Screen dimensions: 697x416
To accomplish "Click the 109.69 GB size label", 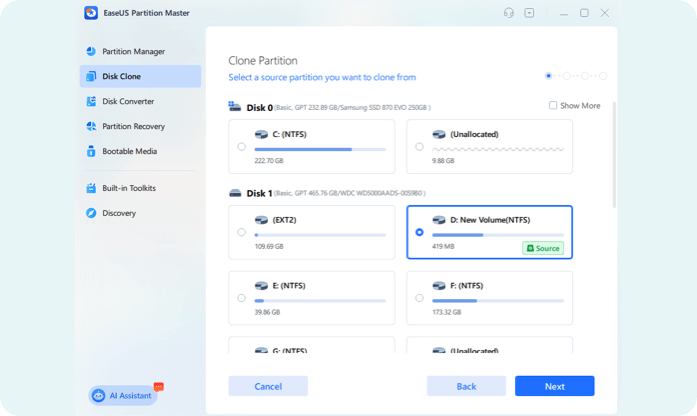I will [x=269, y=247].
